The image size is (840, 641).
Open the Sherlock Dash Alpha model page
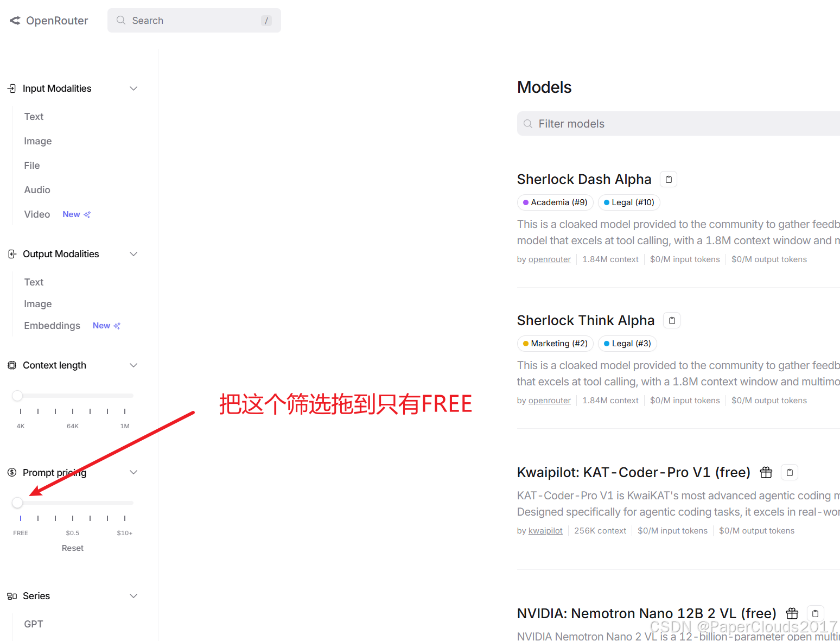coord(584,179)
